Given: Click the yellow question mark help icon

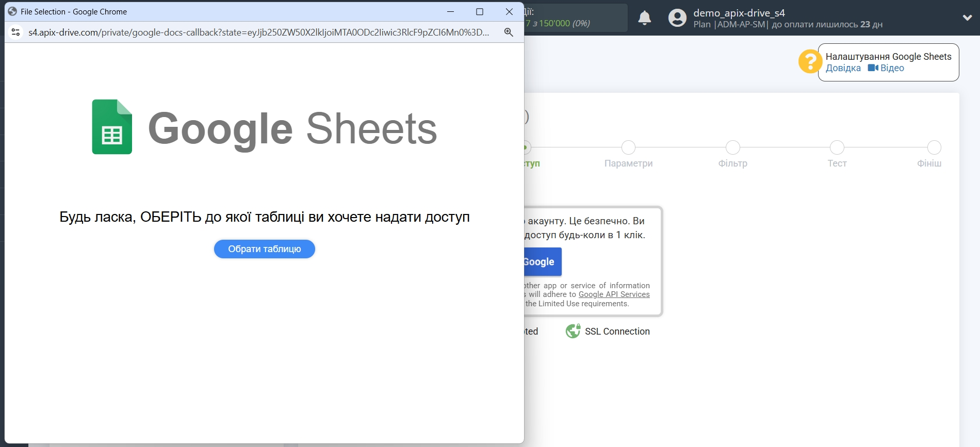Looking at the screenshot, I should 810,61.
